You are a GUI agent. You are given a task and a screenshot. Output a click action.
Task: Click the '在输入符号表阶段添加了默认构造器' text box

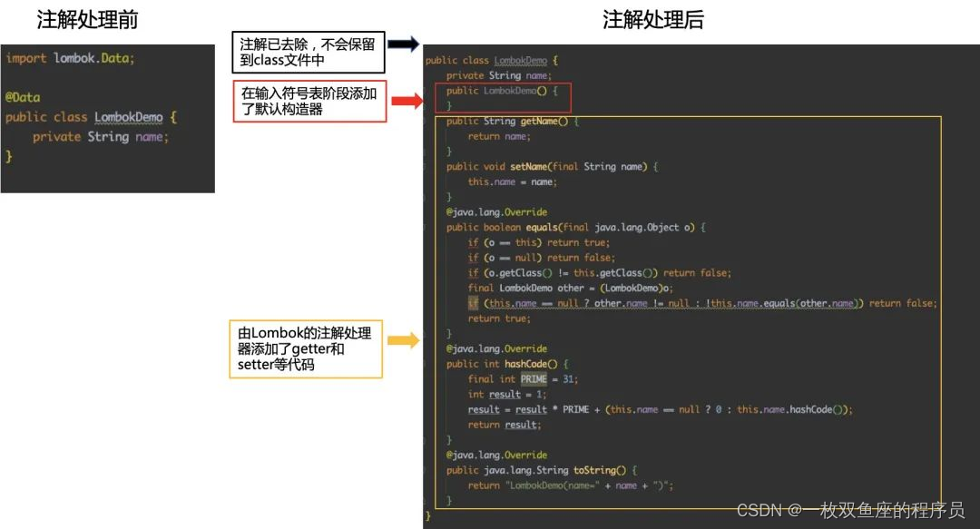(309, 102)
